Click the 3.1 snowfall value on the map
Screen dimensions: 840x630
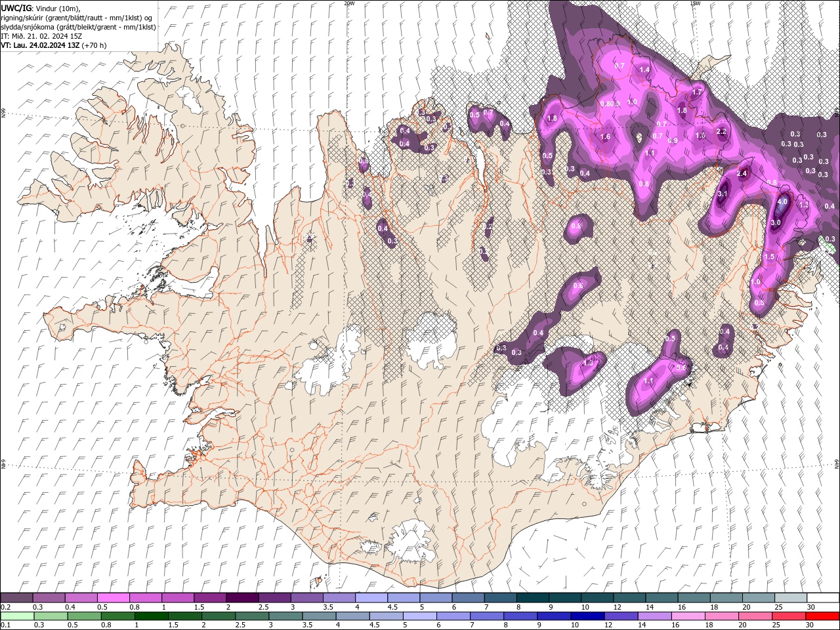pyautogui.click(x=723, y=194)
